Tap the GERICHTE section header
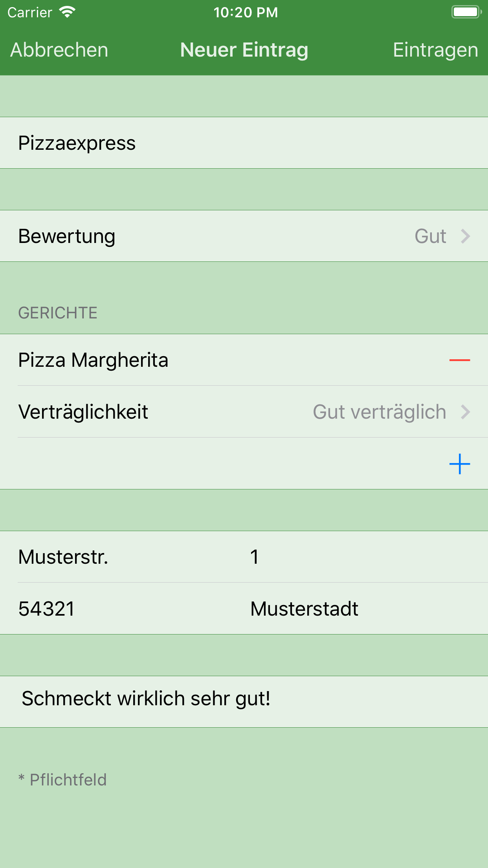The height and width of the screenshot is (868, 488). click(58, 313)
